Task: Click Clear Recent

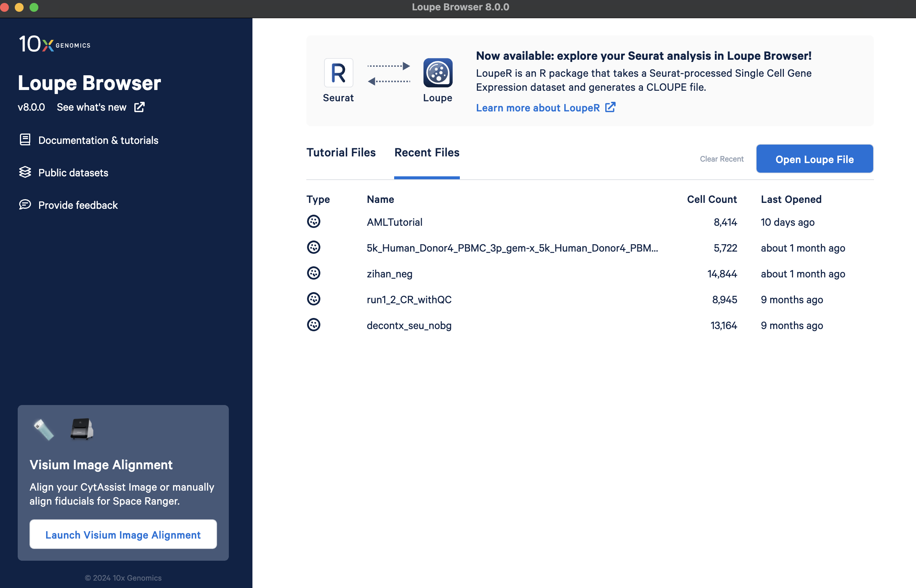Action: pos(722,159)
